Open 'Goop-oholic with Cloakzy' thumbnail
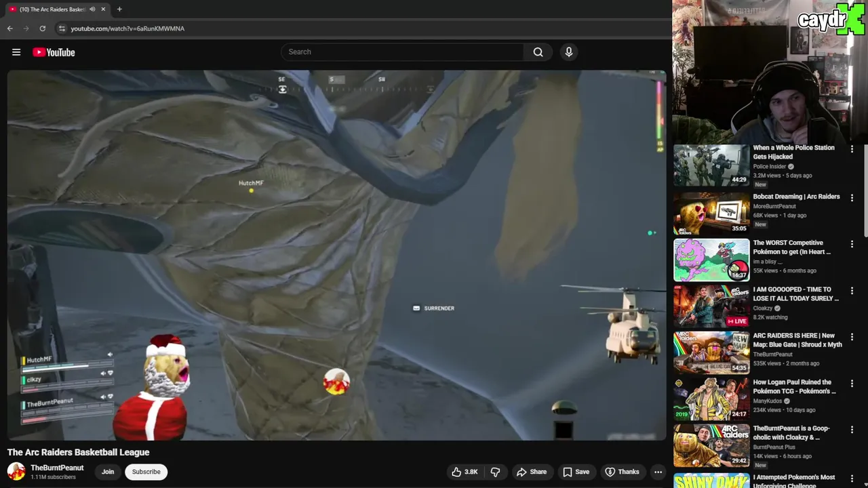The image size is (868, 488). click(x=711, y=445)
